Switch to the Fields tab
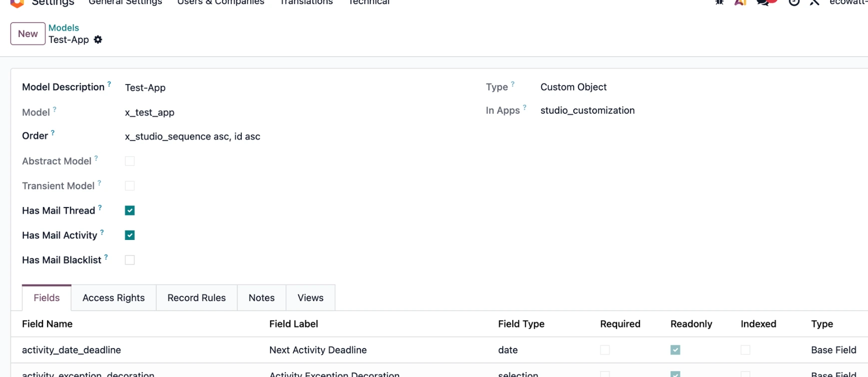This screenshot has width=868, height=377. click(x=46, y=297)
